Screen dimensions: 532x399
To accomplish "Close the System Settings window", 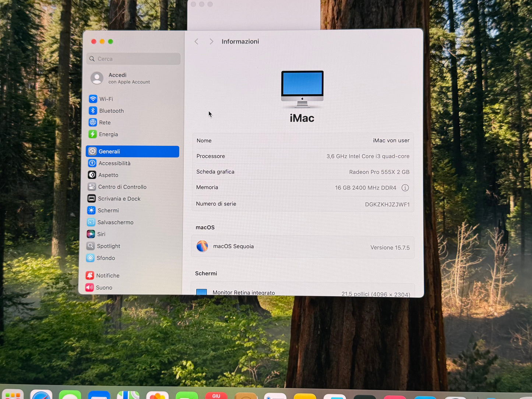I will tap(94, 42).
